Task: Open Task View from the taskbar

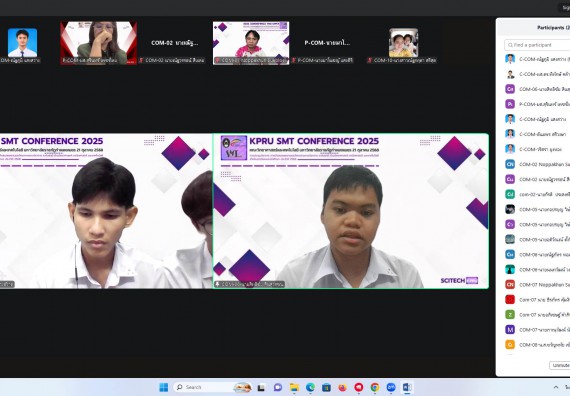Action: pyautogui.click(x=261, y=388)
